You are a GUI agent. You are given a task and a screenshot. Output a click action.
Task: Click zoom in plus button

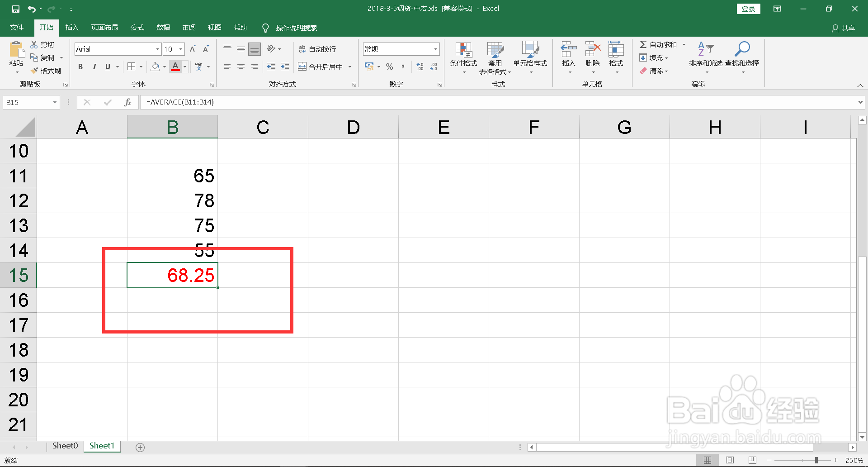pyautogui.click(x=836, y=460)
